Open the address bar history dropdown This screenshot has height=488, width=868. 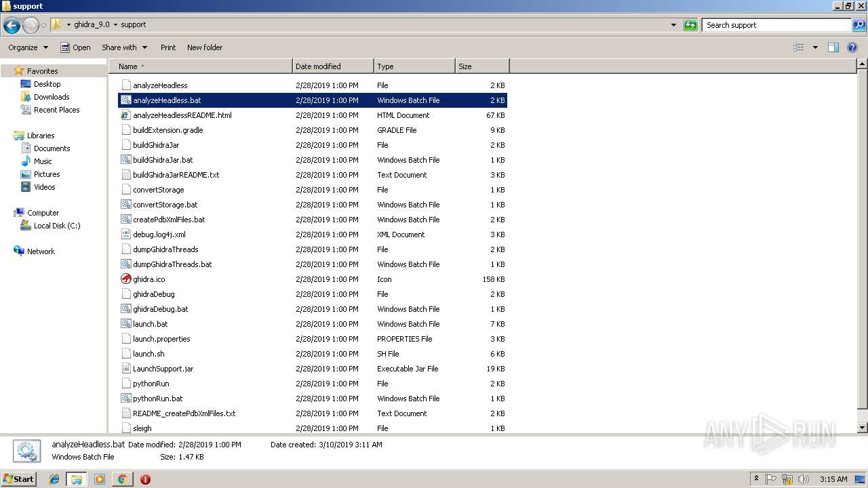click(x=673, y=25)
